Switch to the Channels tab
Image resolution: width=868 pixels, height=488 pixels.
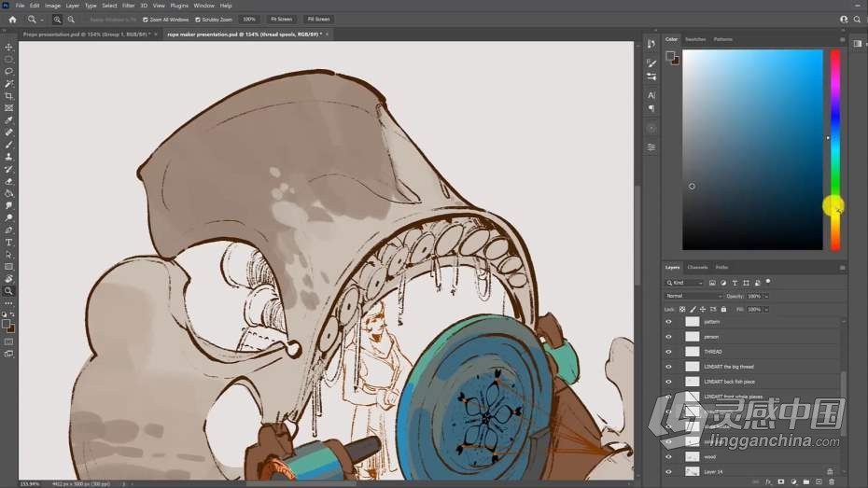click(697, 267)
